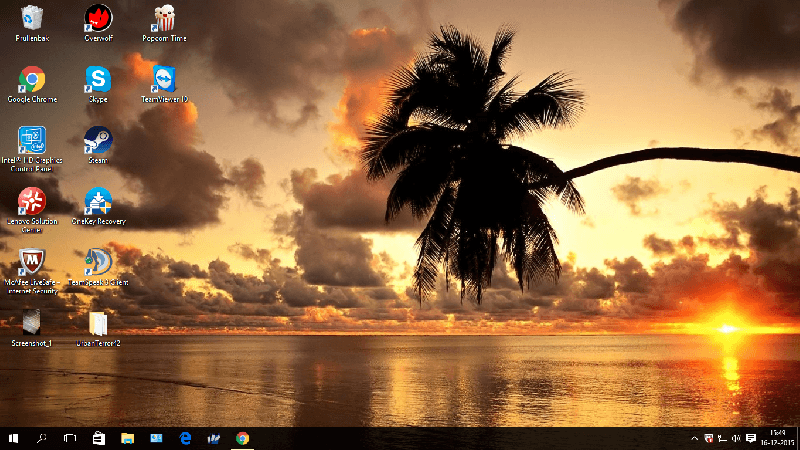Viewport: 800px width, 450px height.
Task: Click the Popcorn Time desktop icon
Action: click(x=164, y=18)
